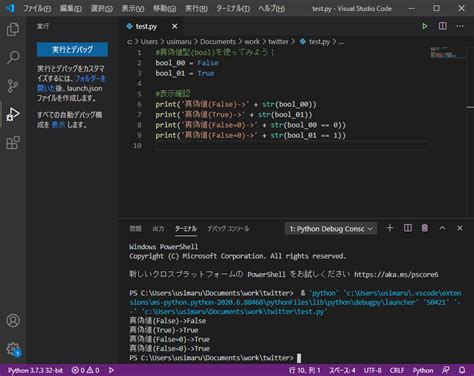Select the ターミナル panel tab

(x=186, y=228)
